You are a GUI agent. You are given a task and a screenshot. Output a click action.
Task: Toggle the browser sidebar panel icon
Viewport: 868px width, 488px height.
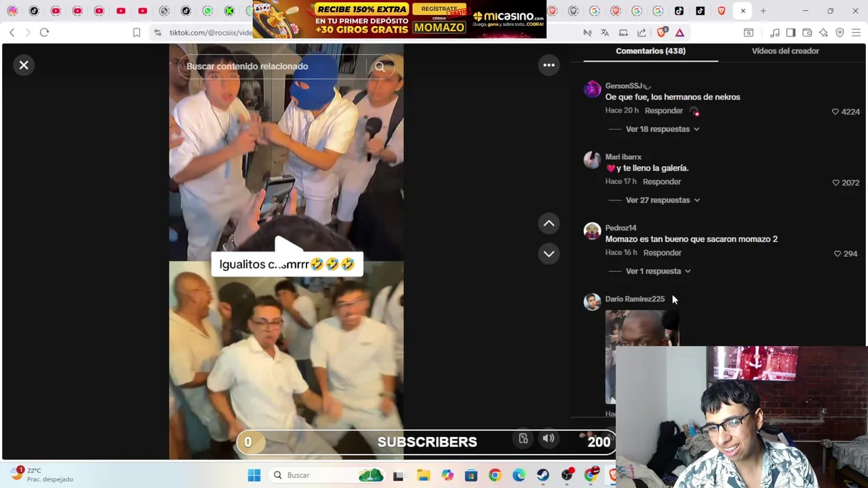[x=791, y=33]
